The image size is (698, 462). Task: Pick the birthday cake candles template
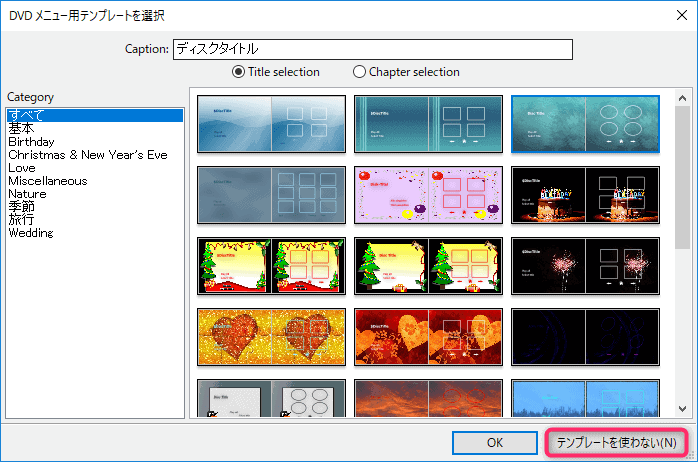pos(585,195)
